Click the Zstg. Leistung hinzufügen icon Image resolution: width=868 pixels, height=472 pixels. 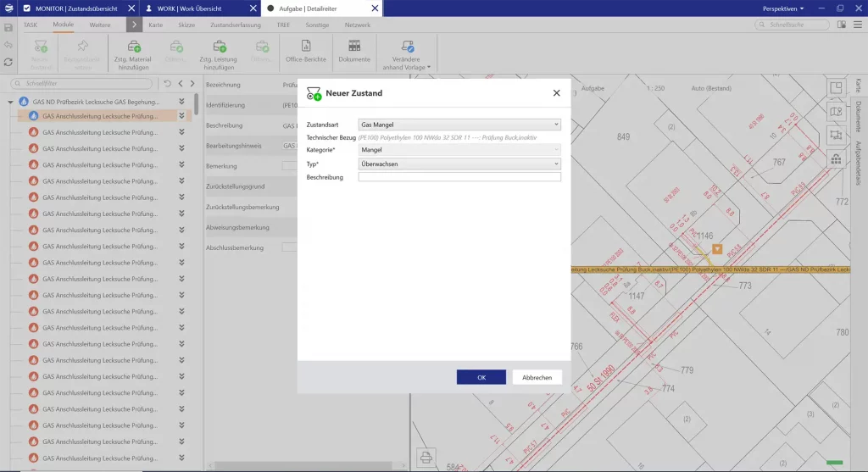tap(218, 47)
